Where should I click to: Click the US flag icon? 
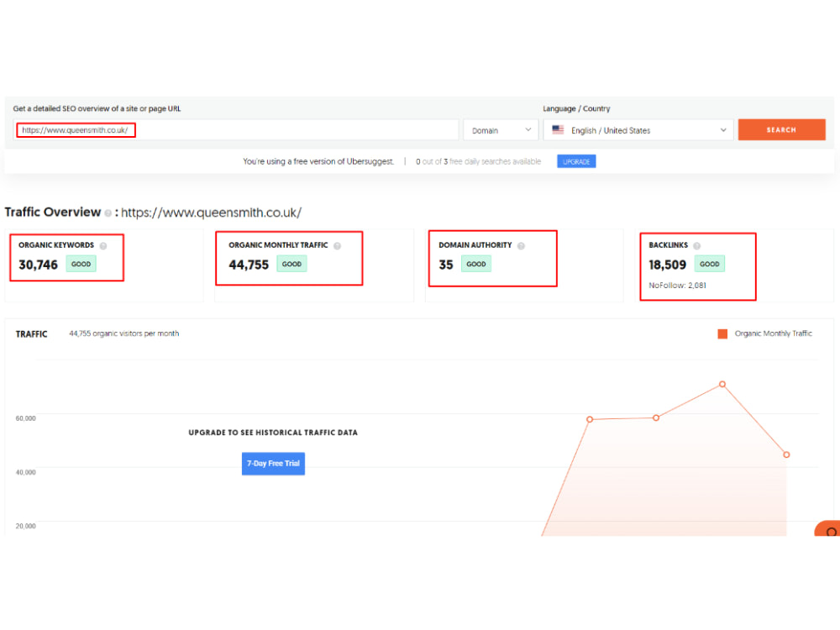point(558,129)
